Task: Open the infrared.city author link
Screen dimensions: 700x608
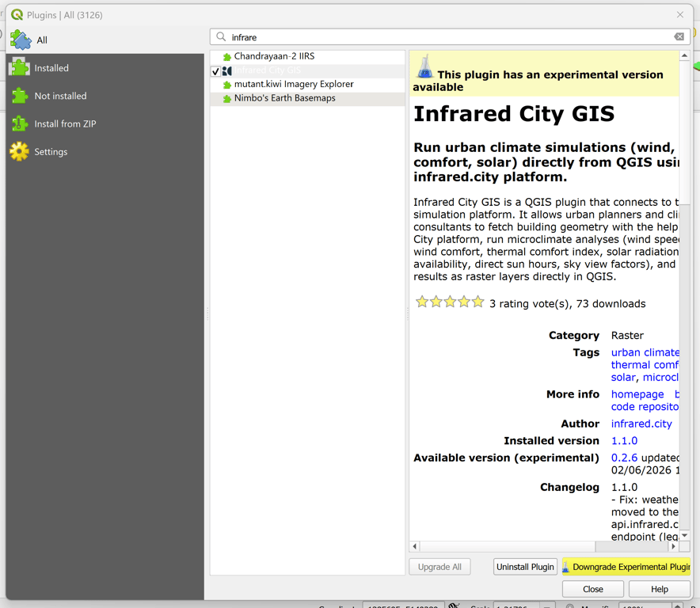Action: pos(641,424)
